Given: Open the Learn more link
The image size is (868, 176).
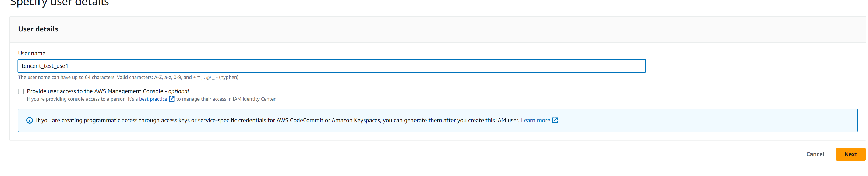Looking at the screenshot, I should click(535, 120).
